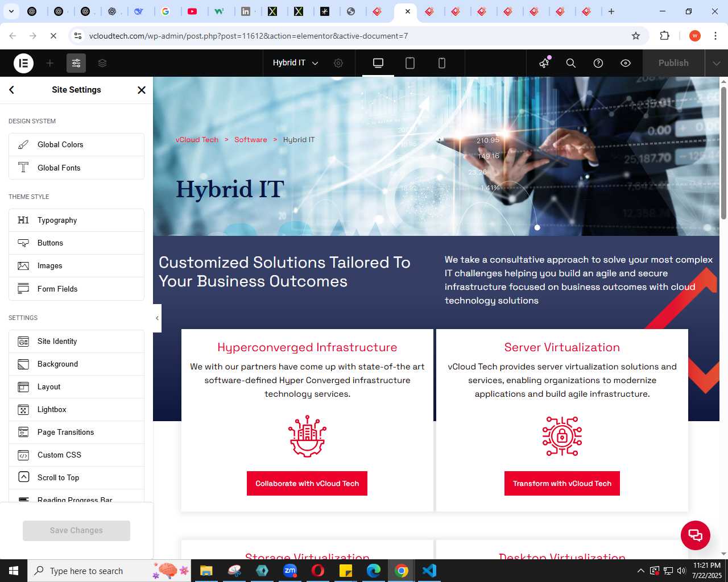Toggle preview changes eye icon
The width and height of the screenshot is (728, 582).
[626, 63]
